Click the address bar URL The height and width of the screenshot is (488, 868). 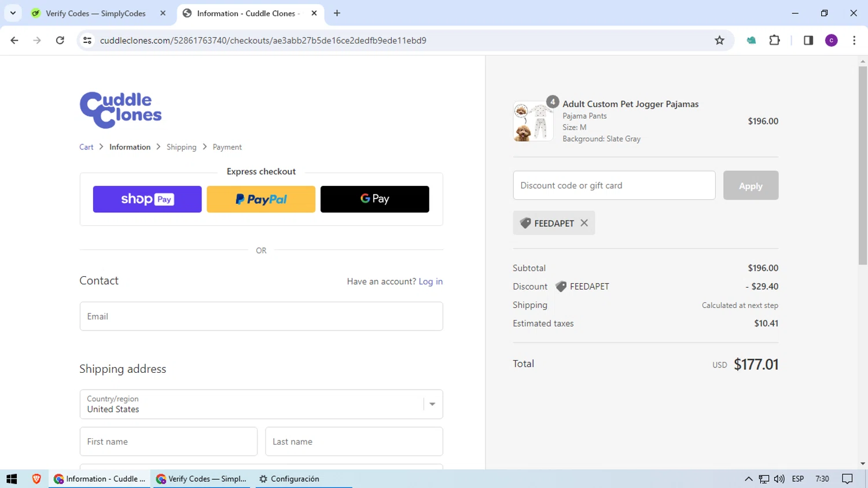tap(263, 41)
